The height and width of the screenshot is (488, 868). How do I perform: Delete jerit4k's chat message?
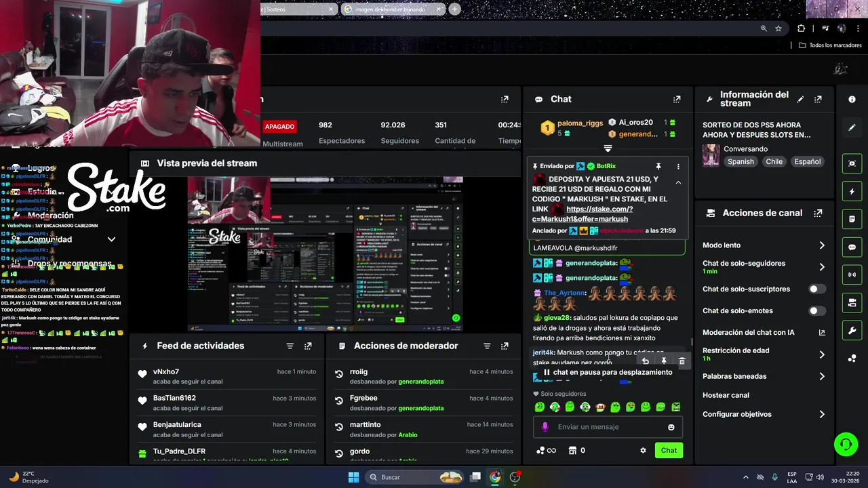(682, 361)
